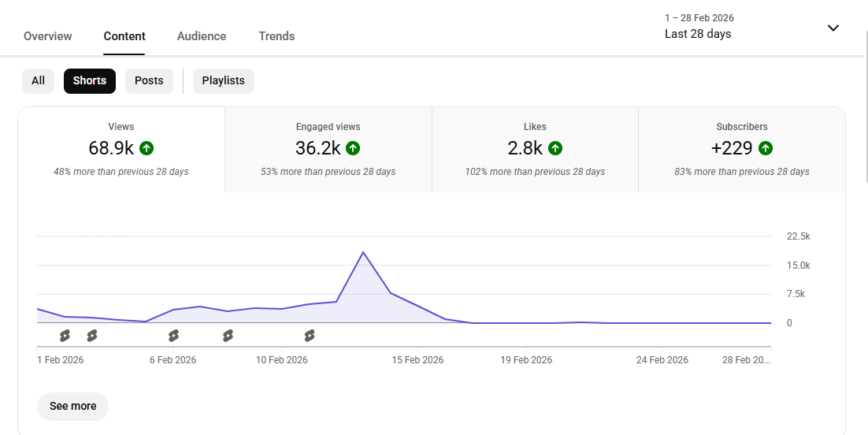Expand the date range chevron arrow

(833, 28)
